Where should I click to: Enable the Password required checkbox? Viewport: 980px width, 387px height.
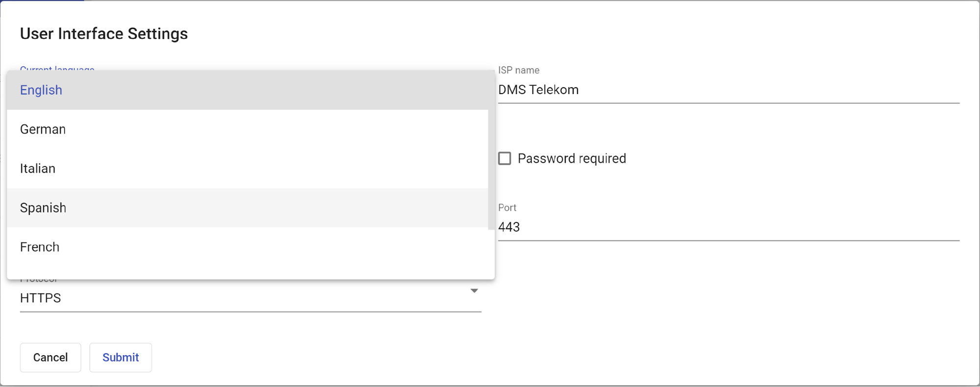tap(504, 159)
